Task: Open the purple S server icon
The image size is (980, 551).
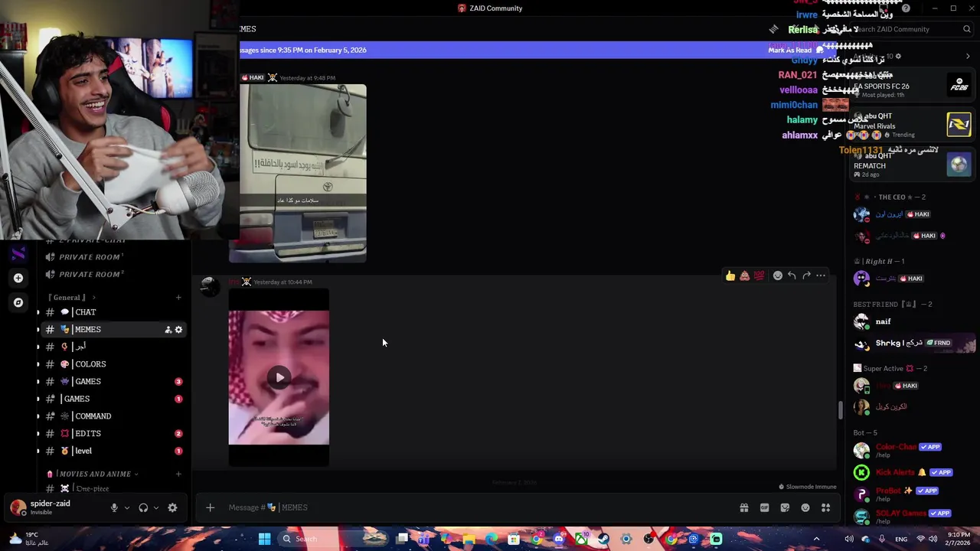Action: 18,253
